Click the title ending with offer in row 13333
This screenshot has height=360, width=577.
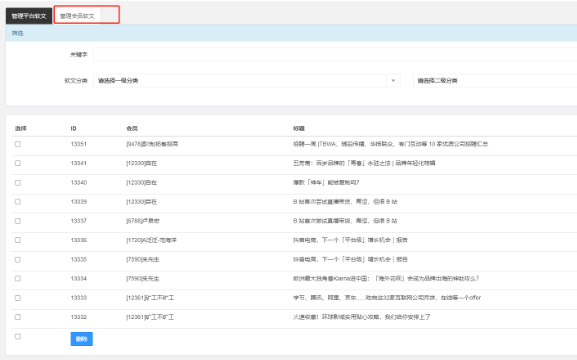387,298
